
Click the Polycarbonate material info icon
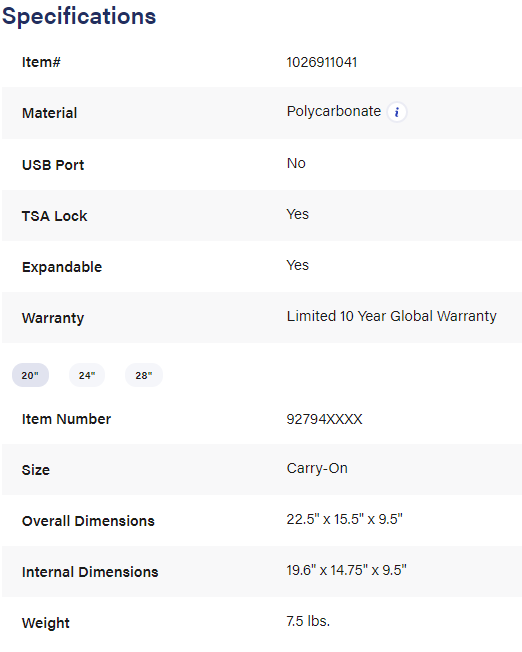click(396, 112)
